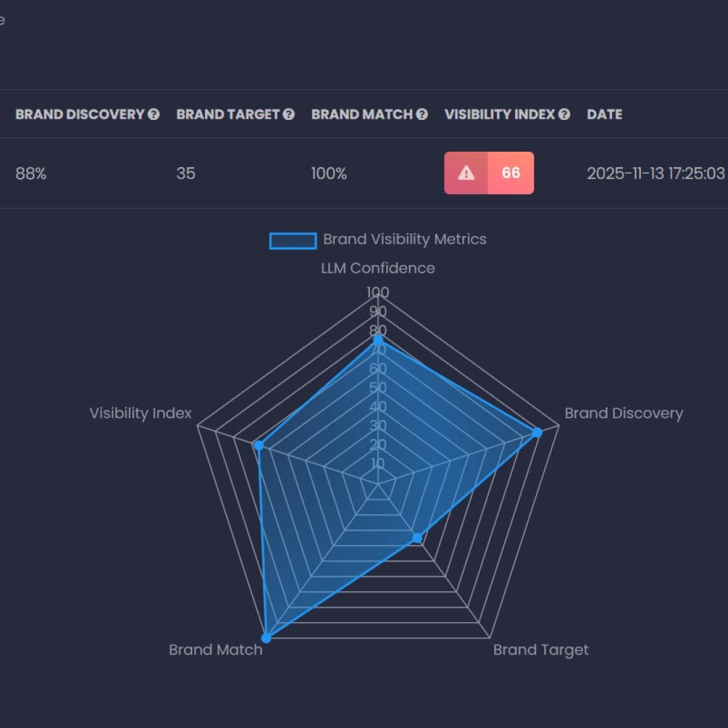Click help icon next to BRAND DISCOVERY header
This screenshot has height=728, width=728.
(x=154, y=115)
